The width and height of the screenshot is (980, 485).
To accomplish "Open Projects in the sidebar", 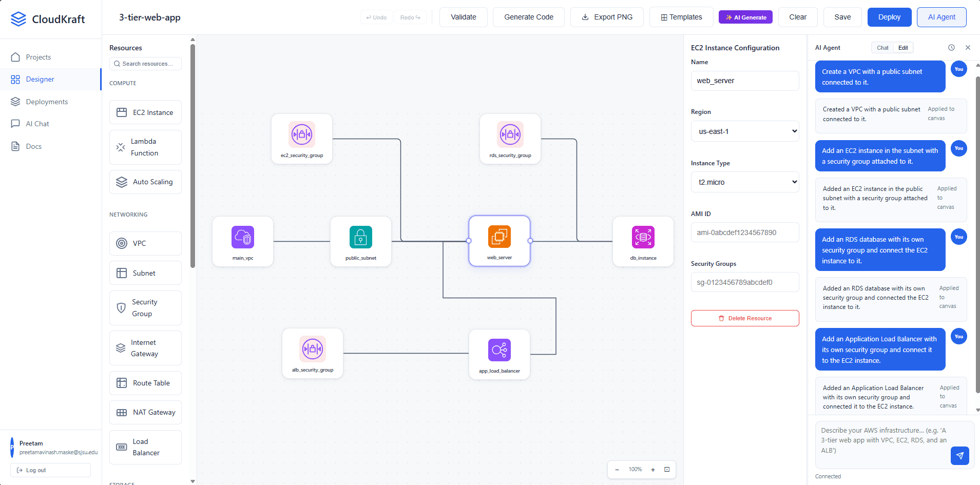I will 50,57.
